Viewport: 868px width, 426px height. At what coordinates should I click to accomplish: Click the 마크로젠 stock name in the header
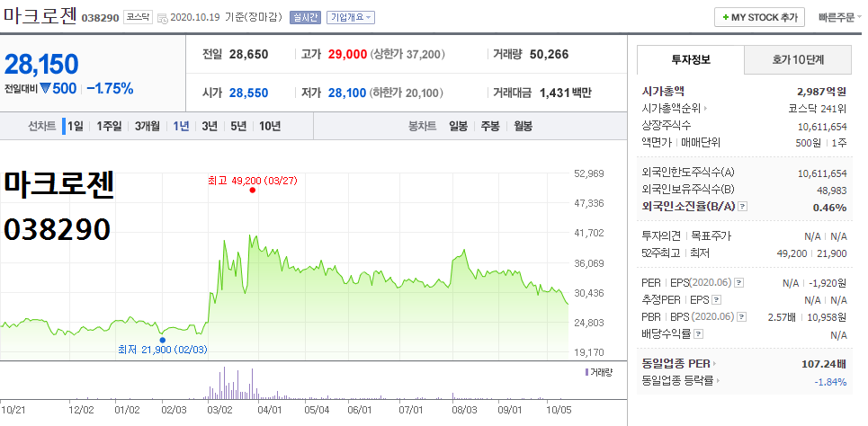[40, 15]
